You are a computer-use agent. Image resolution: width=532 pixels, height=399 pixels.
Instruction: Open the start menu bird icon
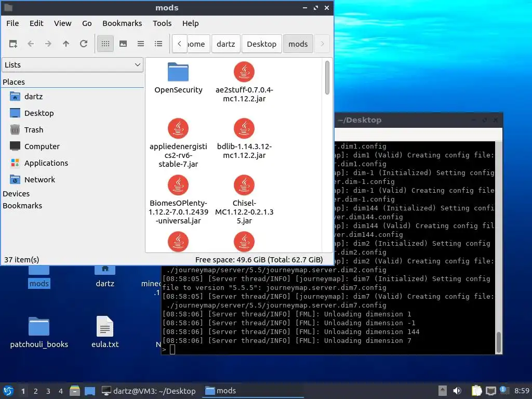coord(8,391)
